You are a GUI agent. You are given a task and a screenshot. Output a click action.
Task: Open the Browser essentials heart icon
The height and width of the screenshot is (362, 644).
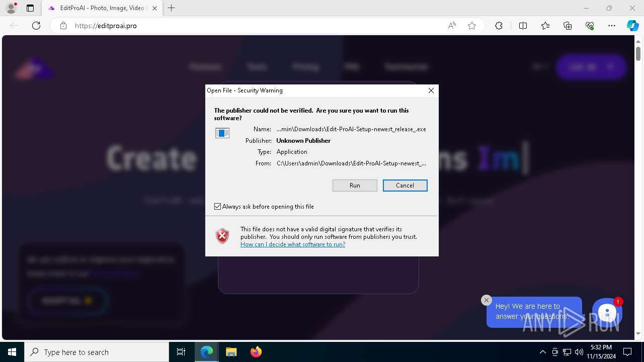click(590, 26)
